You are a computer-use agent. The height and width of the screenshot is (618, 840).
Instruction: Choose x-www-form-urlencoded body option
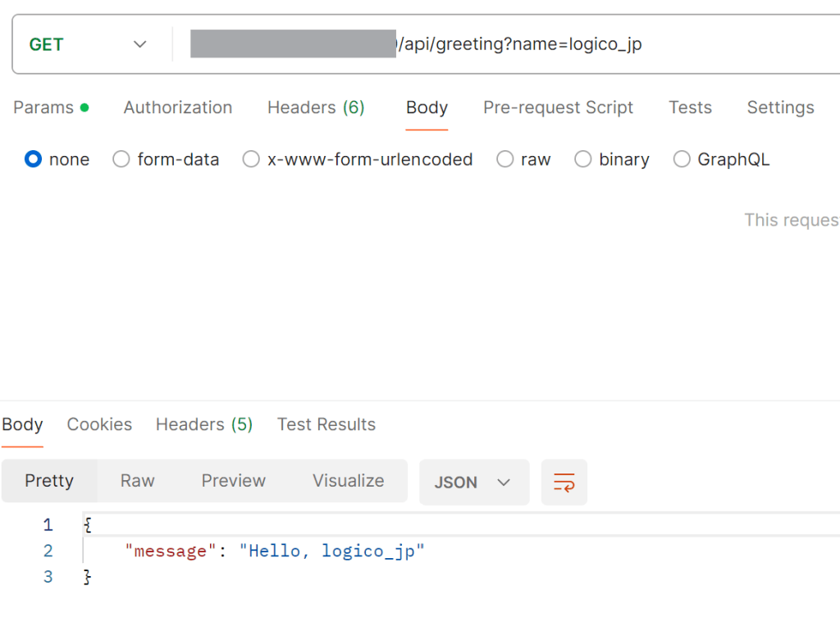click(251, 159)
